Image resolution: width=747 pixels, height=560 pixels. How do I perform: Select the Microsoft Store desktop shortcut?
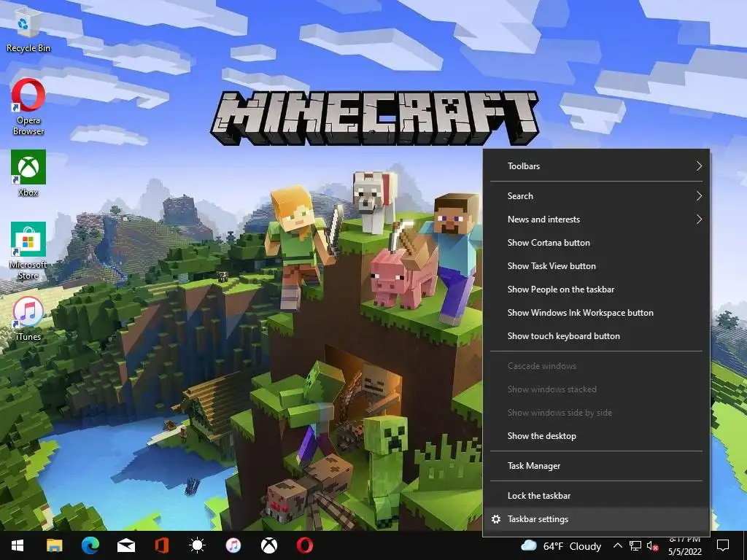pos(28,251)
